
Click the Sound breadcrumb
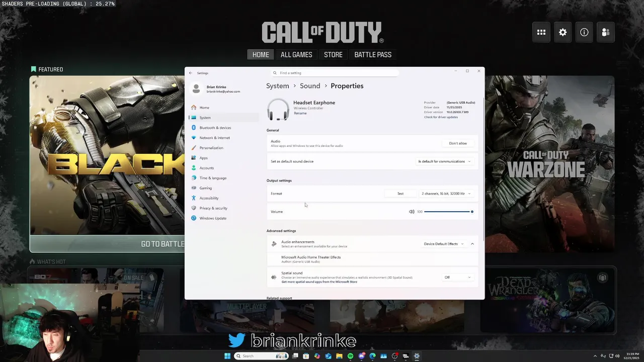point(310,86)
